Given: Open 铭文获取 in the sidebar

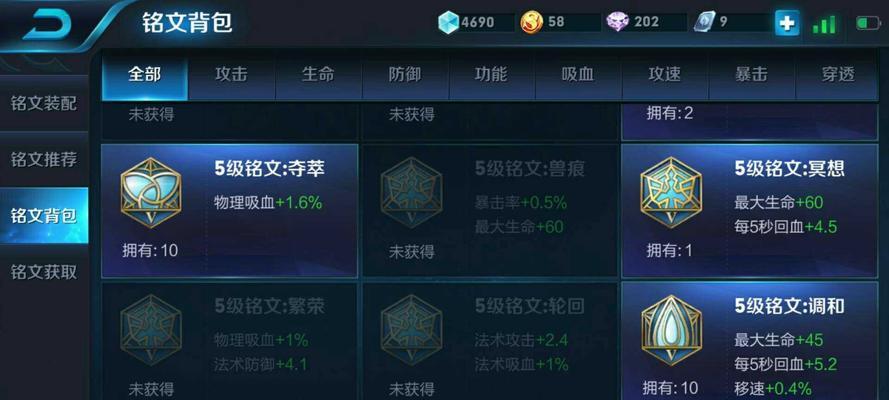Looking at the screenshot, I should coord(44,272).
